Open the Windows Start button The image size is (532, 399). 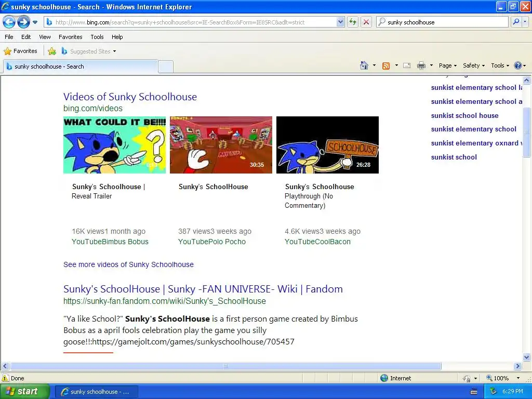tap(25, 391)
